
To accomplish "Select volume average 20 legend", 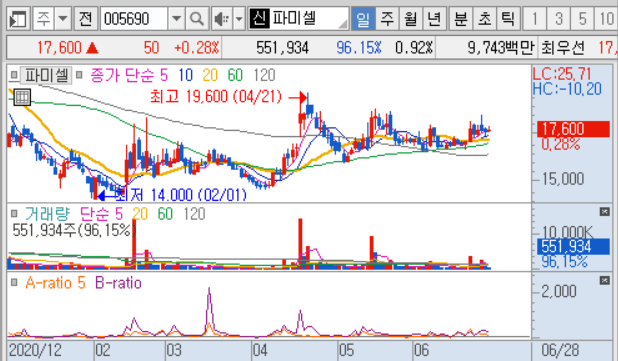I will (x=140, y=214).
